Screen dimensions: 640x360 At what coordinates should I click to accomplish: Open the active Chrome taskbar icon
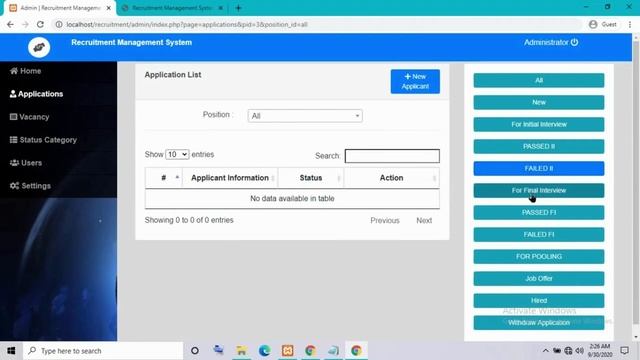[x=356, y=351]
